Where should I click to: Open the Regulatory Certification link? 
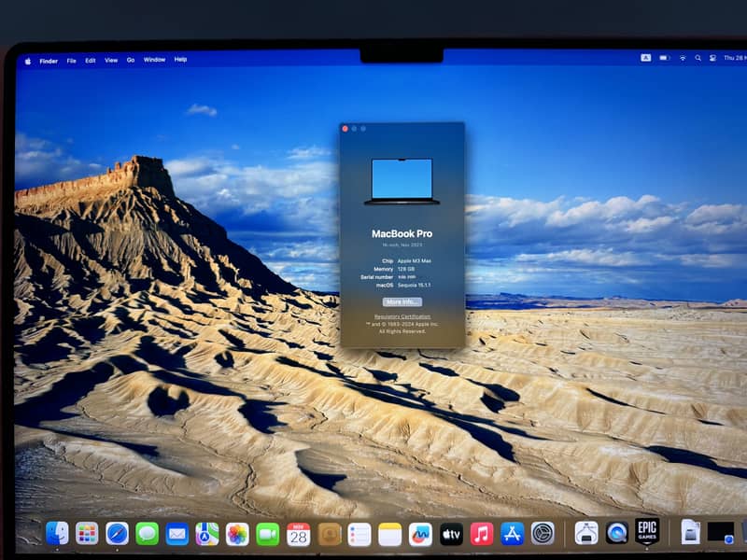[x=402, y=316]
